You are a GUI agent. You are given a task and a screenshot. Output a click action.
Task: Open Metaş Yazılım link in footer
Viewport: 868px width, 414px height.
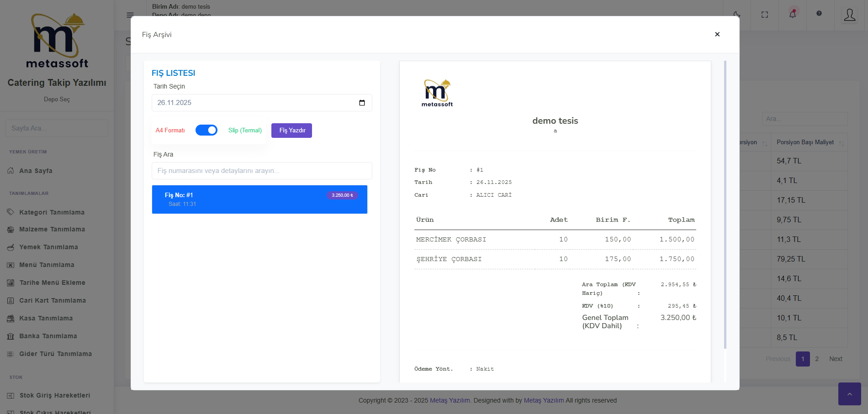(x=450, y=400)
